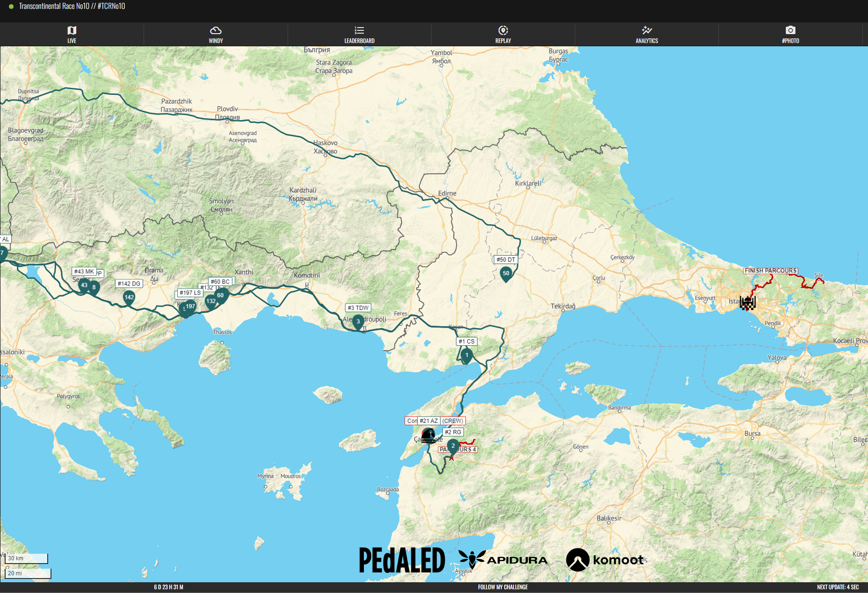Select rider 132 map pin
The image size is (868, 593).
tap(210, 302)
